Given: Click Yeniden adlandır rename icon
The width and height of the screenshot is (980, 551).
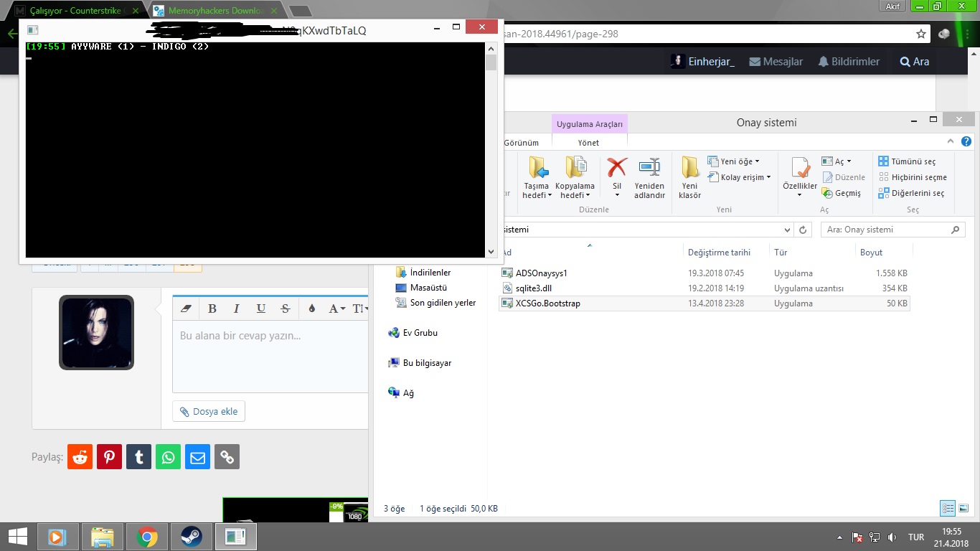Looking at the screenshot, I should coord(649,178).
